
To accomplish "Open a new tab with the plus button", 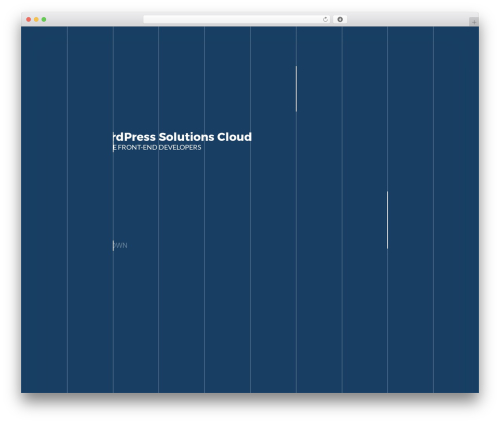I will tap(474, 22).
